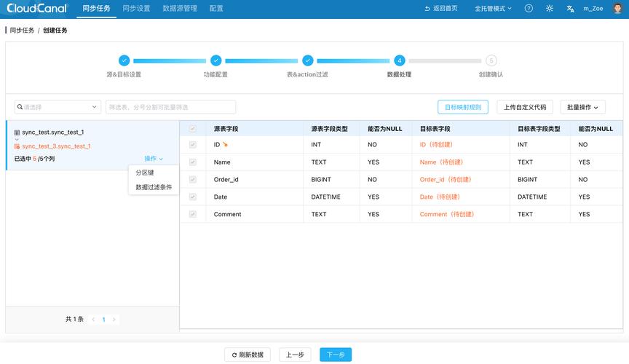Click the 同步任务 breadcrumb link
The height and width of the screenshot is (364, 629).
point(22,30)
